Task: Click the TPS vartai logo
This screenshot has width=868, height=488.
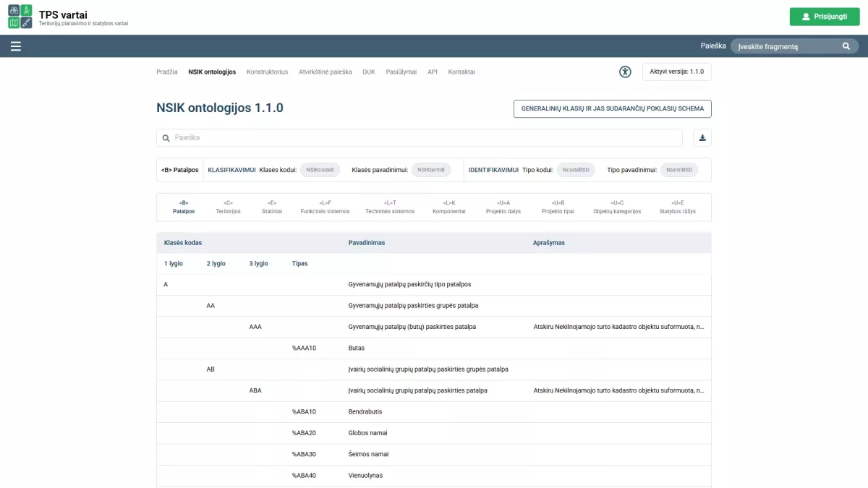Action: tap(20, 16)
